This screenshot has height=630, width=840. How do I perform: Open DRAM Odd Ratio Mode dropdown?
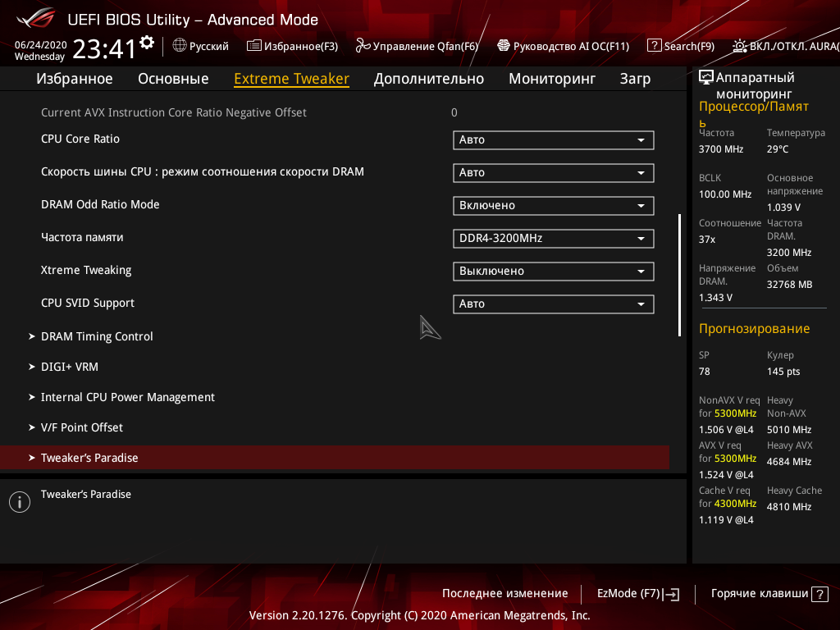point(554,206)
